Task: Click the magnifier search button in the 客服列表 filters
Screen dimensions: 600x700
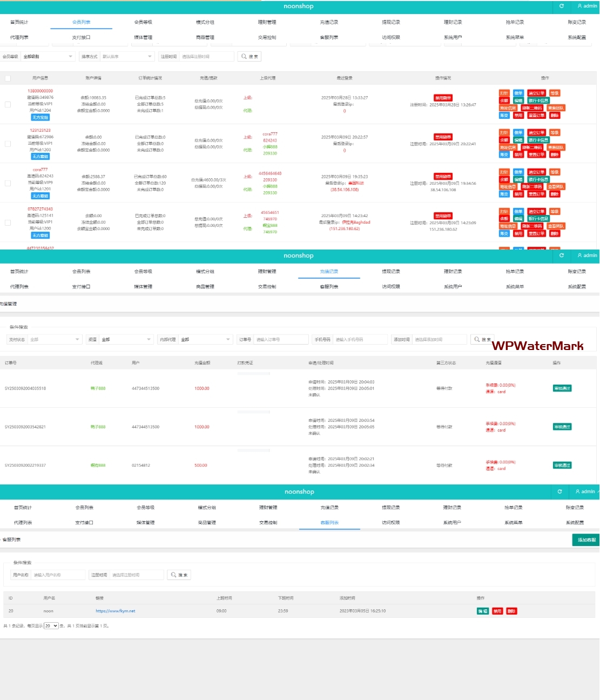Action: tap(179, 575)
